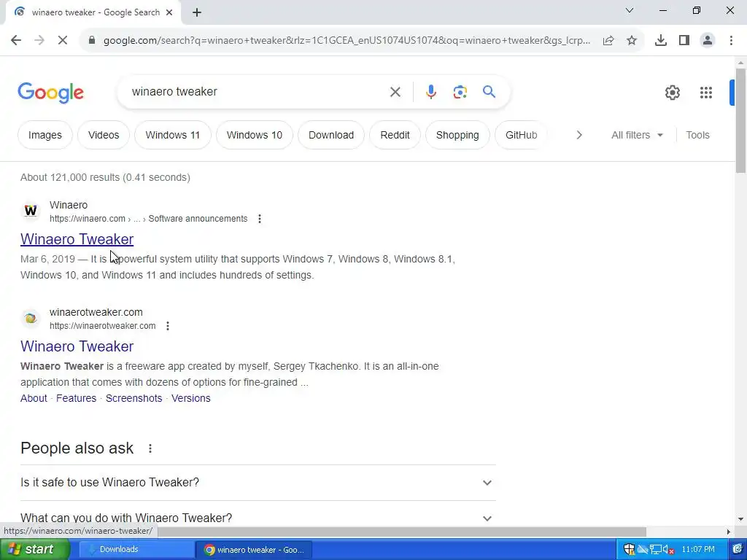
Task: Bookmark this page with star icon
Action: [x=631, y=41]
